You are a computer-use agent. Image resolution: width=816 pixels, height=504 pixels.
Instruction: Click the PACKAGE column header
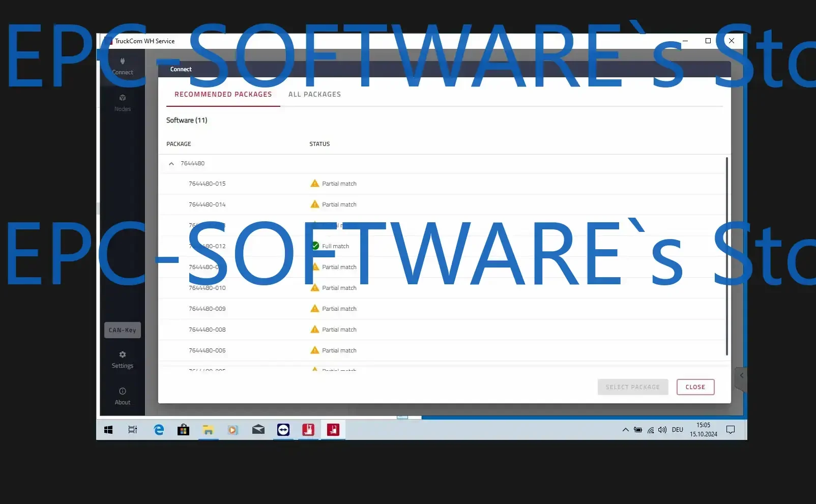click(x=179, y=144)
